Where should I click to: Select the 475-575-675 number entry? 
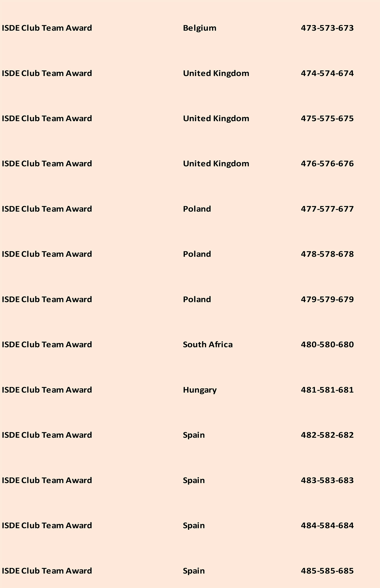click(x=327, y=118)
